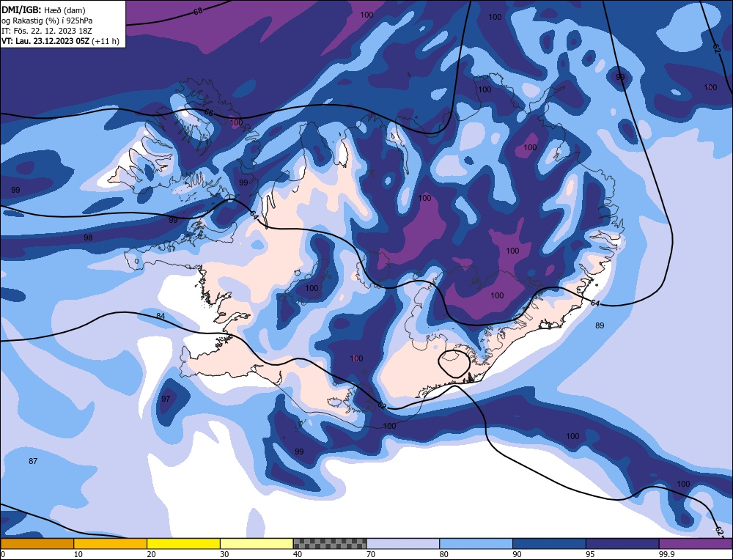Click the '(+11 h)' forecast offset text
The width and height of the screenshot is (733, 560).
click(x=106, y=40)
